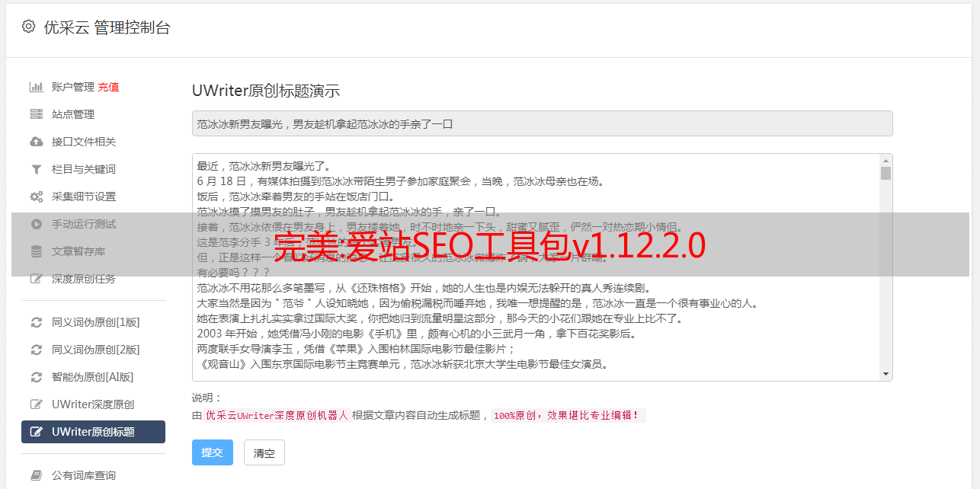Click the scrollbar thumb in article box
The width and height of the screenshot is (980, 489).
886,174
